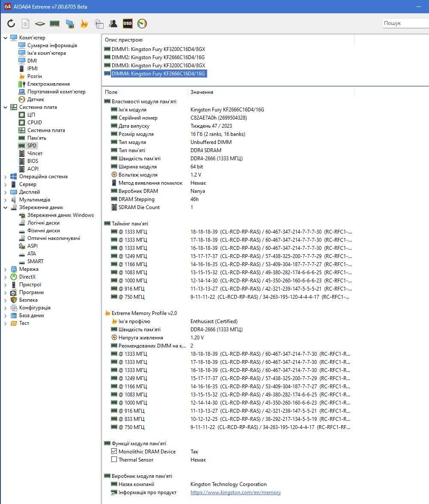Click the network computer toolbar icon
Screen dimensions: 429x504
pos(70,24)
